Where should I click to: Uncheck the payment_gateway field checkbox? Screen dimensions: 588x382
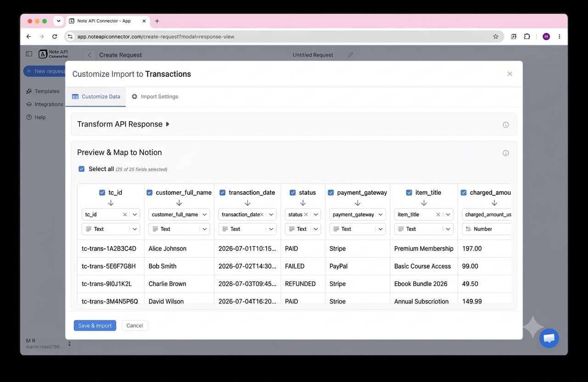(331, 193)
